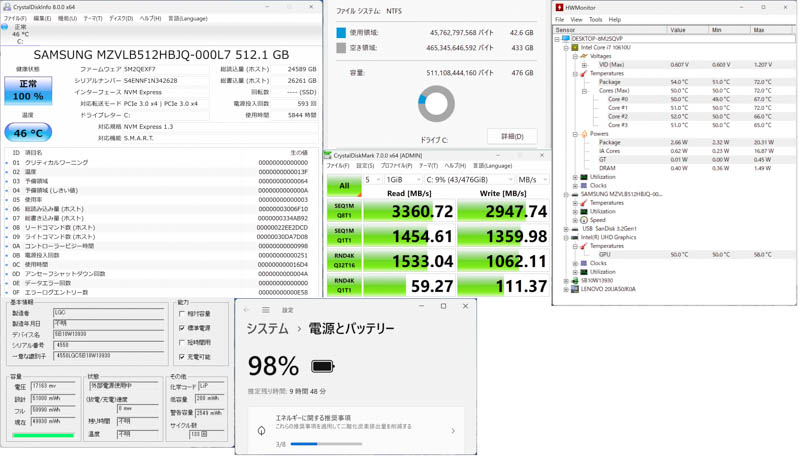Click the 5B10W13930 battery icon in HWMonitor
The height and width of the screenshot is (458, 800).
pyautogui.click(x=574, y=281)
